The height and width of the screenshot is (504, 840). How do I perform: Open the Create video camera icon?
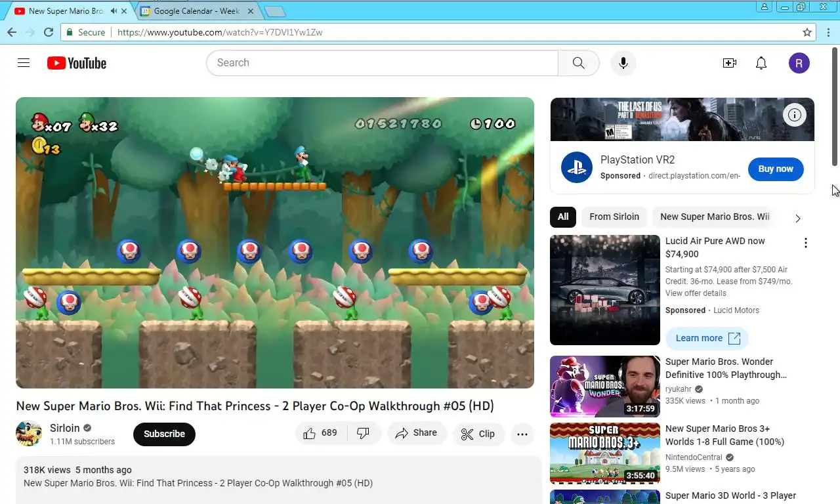730,63
